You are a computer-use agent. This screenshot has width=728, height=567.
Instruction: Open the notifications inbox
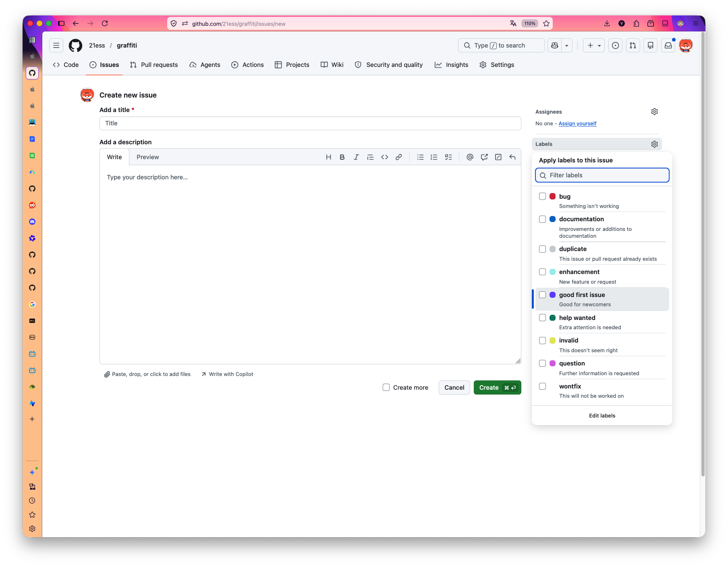668,46
